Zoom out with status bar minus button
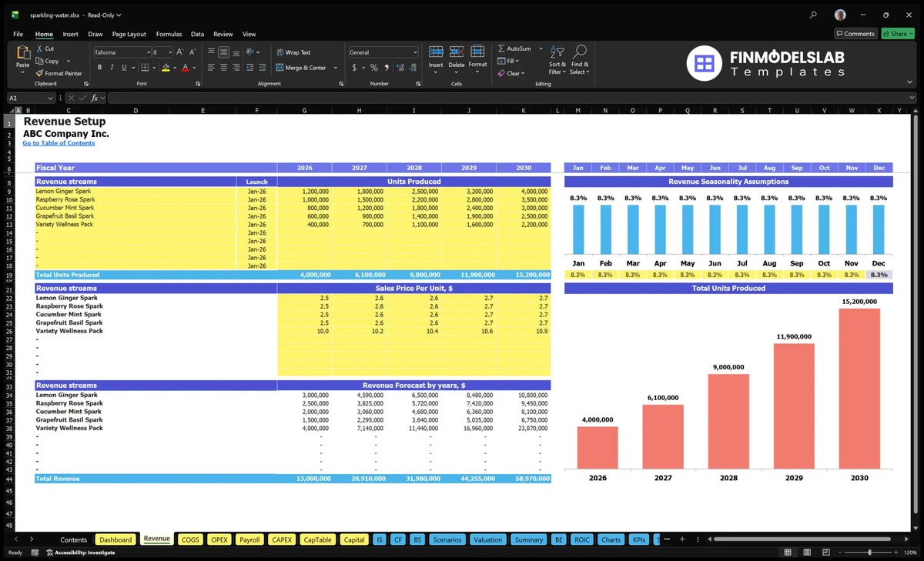The image size is (924, 561). tap(839, 553)
